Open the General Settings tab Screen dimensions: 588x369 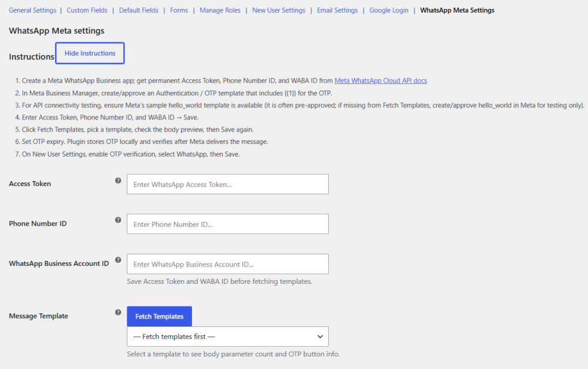(x=32, y=10)
